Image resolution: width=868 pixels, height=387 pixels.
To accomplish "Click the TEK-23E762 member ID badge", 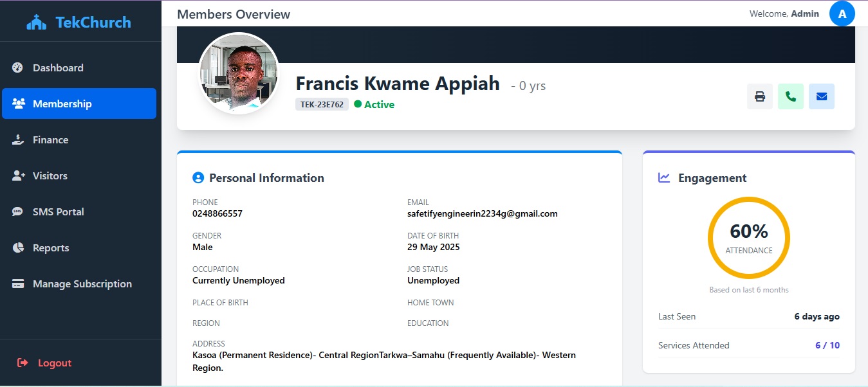I will pyautogui.click(x=322, y=104).
